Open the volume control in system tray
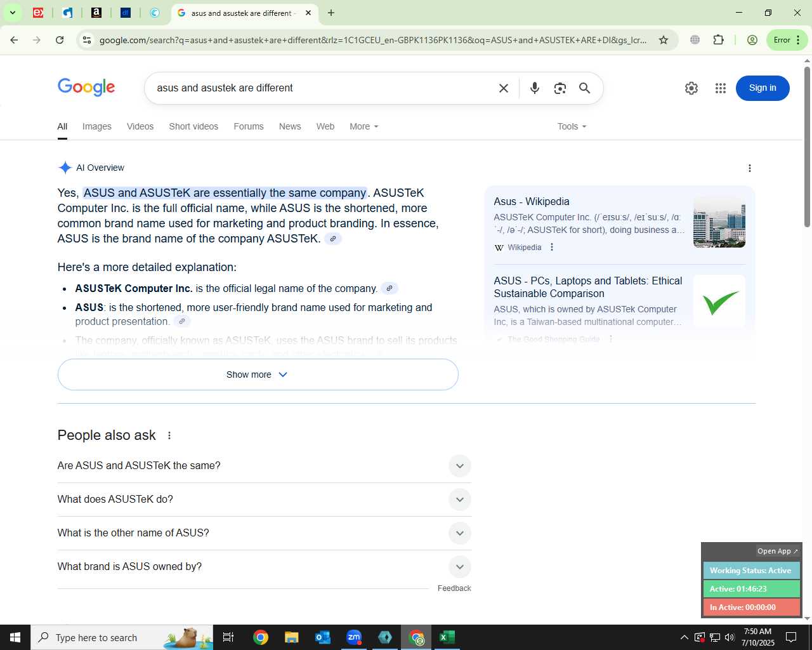 click(730, 637)
